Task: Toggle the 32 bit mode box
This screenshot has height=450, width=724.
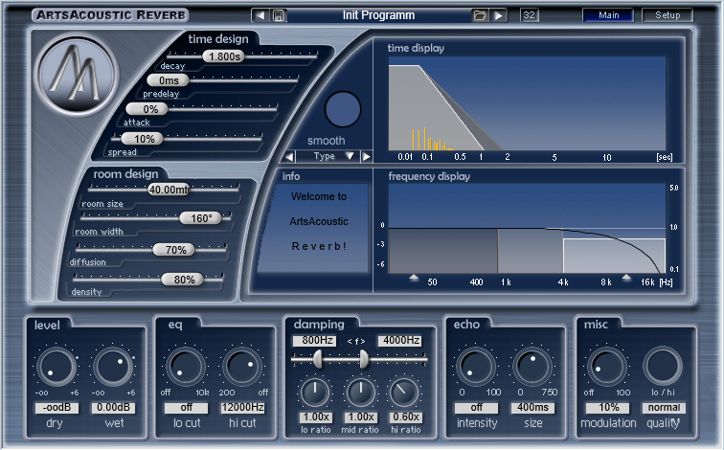Action: (x=529, y=15)
